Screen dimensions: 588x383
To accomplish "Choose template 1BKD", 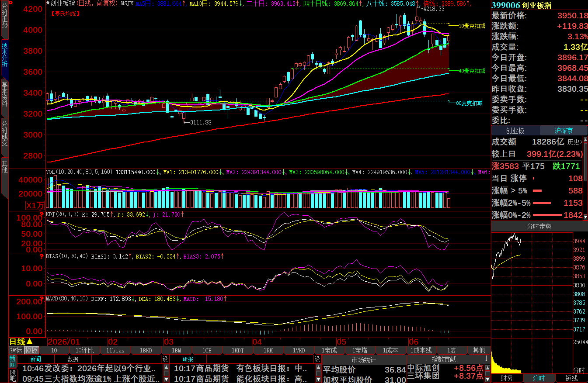I will point(146,350).
